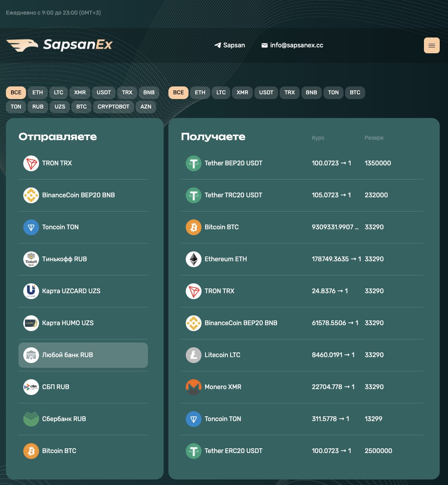Click Toncoin icon in receive list

(194, 419)
